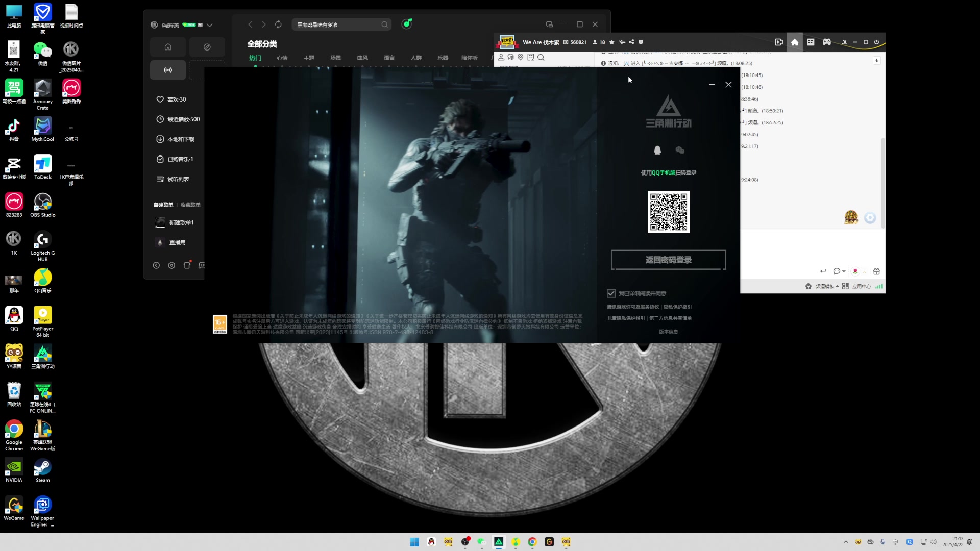Favorite the YY channel with star icon
The height and width of the screenshot is (551, 980).
(612, 42)
